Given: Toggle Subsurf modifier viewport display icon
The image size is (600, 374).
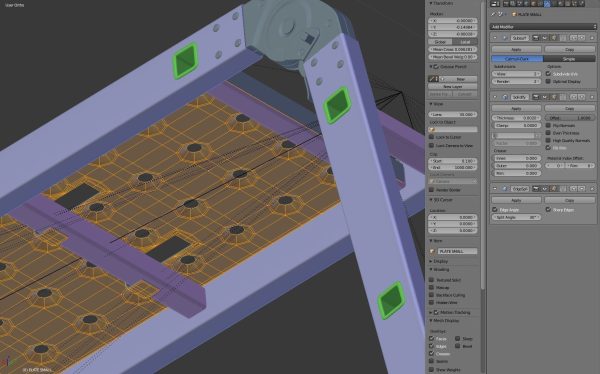Looking at the screenshot, I should tap(545, 38).
